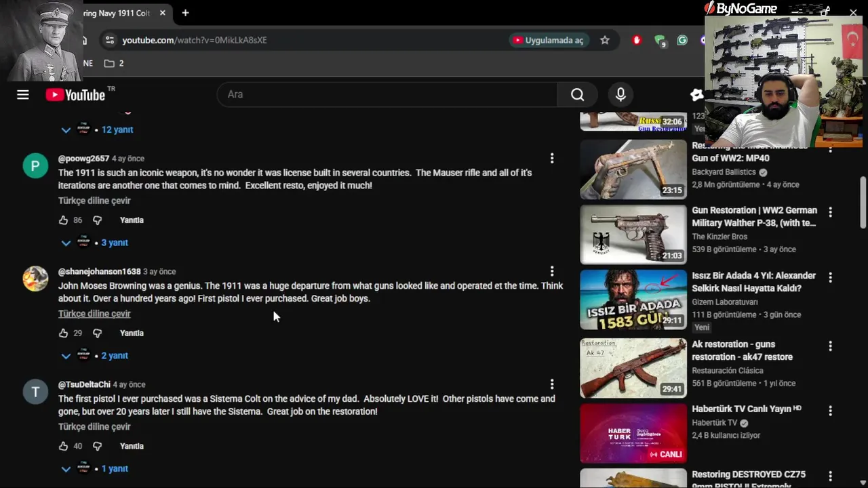This screenshot has height=488, width=868.
Task: Open Walther P-38 restoration thumbnail
Action: pyautogui.click(x=633, y=235)
